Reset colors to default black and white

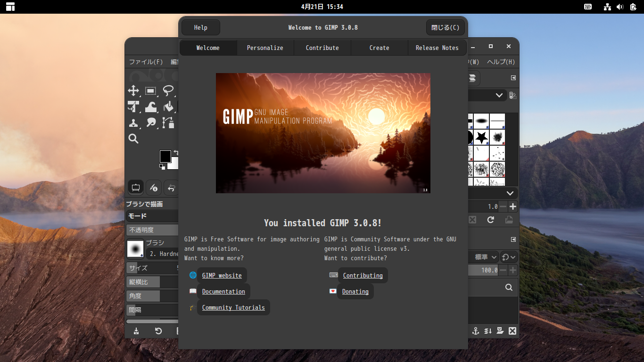pos(162,167)
